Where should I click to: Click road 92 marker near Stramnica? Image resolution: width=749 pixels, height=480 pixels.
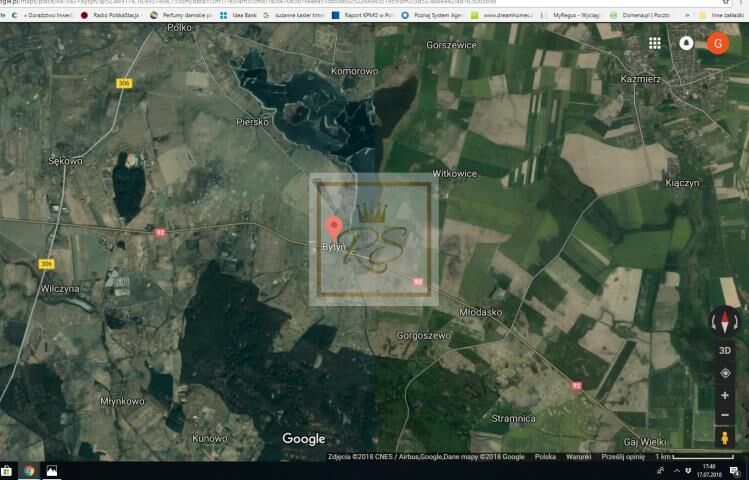coord(577,385)
